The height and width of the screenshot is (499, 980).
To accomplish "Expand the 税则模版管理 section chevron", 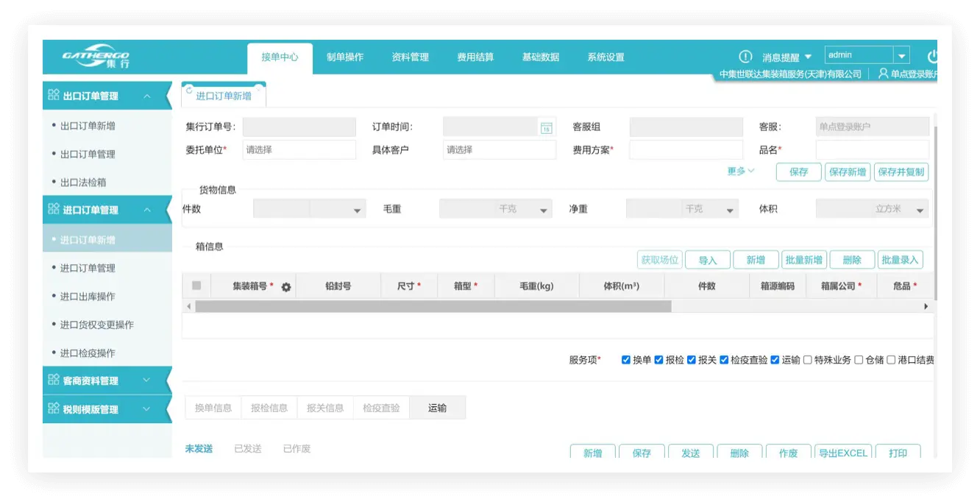I will 146,408.
